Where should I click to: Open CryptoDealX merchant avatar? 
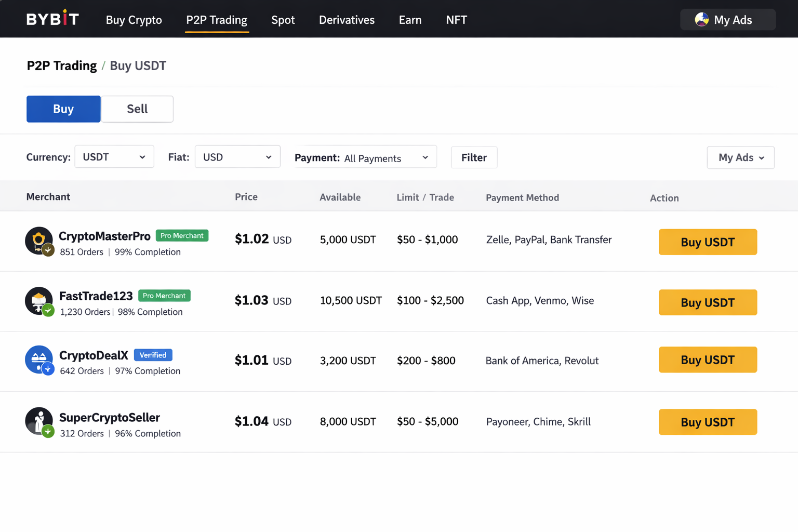(x=39, y=360)
